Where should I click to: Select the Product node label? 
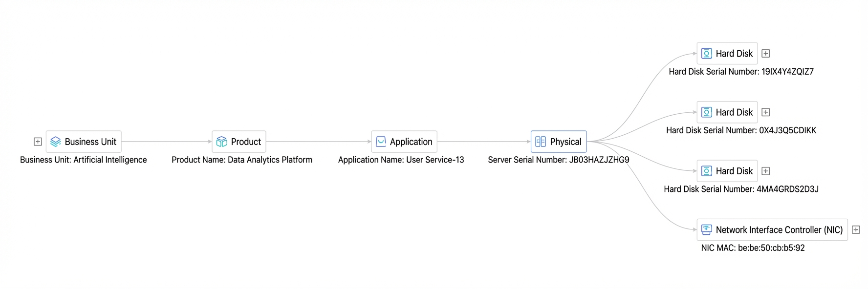click(246, 142)
